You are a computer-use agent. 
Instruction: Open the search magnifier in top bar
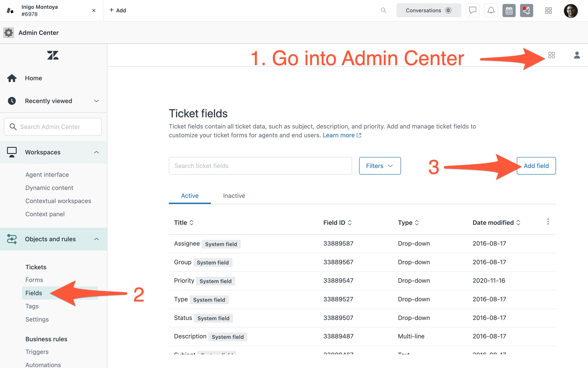pos(383,10)
